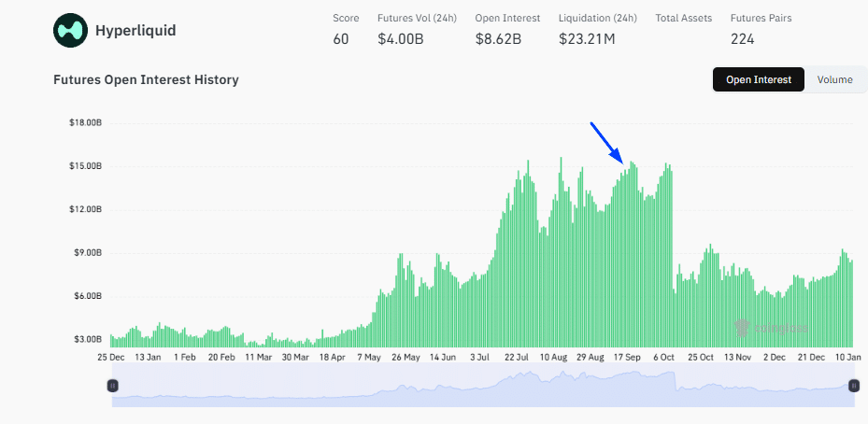Grab the right range slider handle
Image resolution: width=868 pixels, height=424 pixels.
point(854,386)
